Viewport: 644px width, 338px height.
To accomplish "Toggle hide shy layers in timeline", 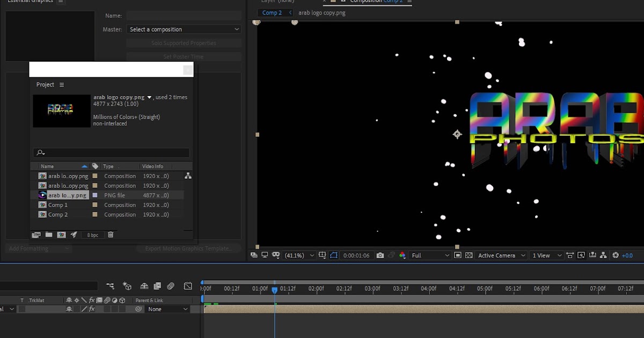I will 144,286.
